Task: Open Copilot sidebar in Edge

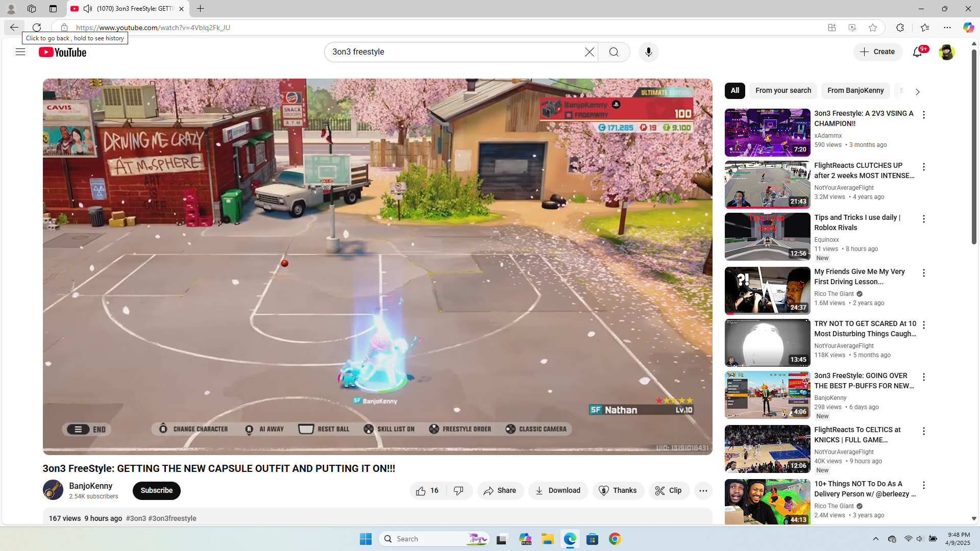Action: 968,28
